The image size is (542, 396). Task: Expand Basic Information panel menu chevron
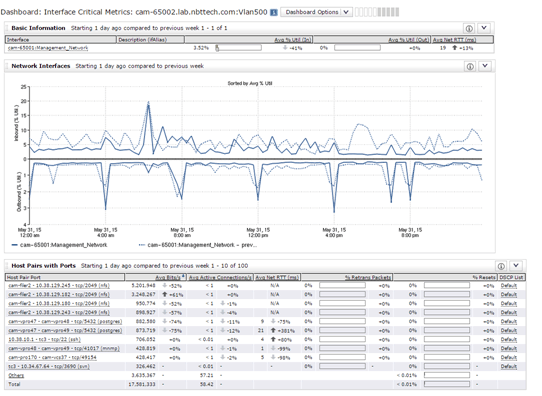tap(484, 28)
